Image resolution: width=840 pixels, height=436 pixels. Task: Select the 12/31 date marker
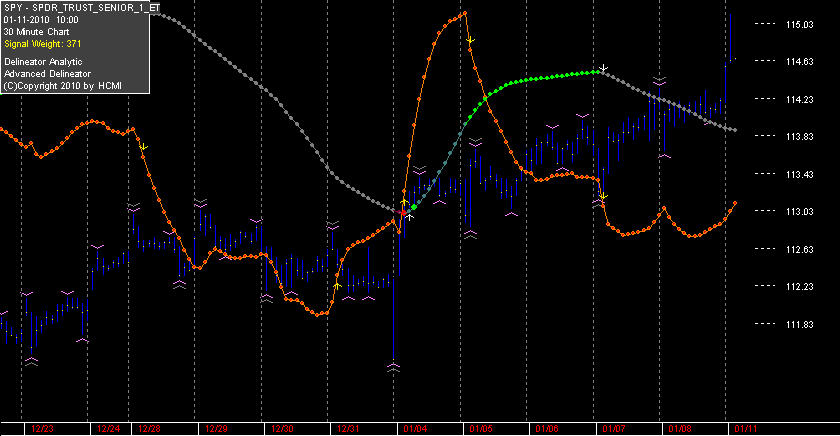[x=348, y=429]
